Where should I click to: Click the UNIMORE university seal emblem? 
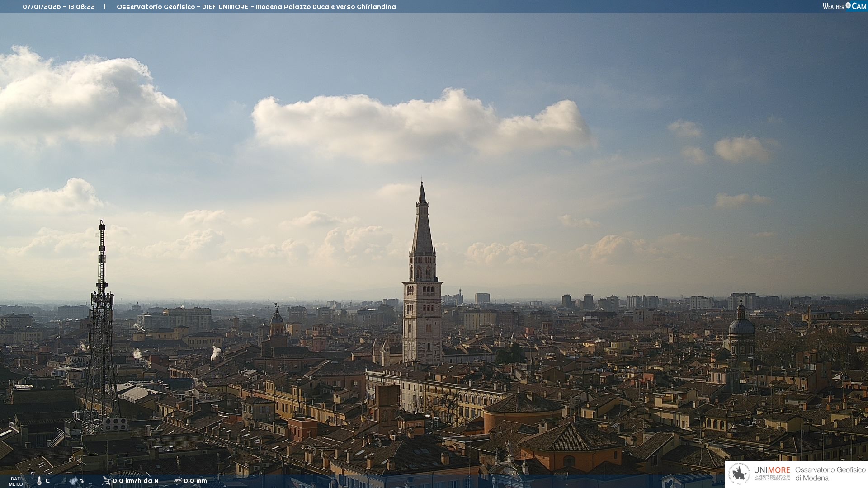point(740,474)
